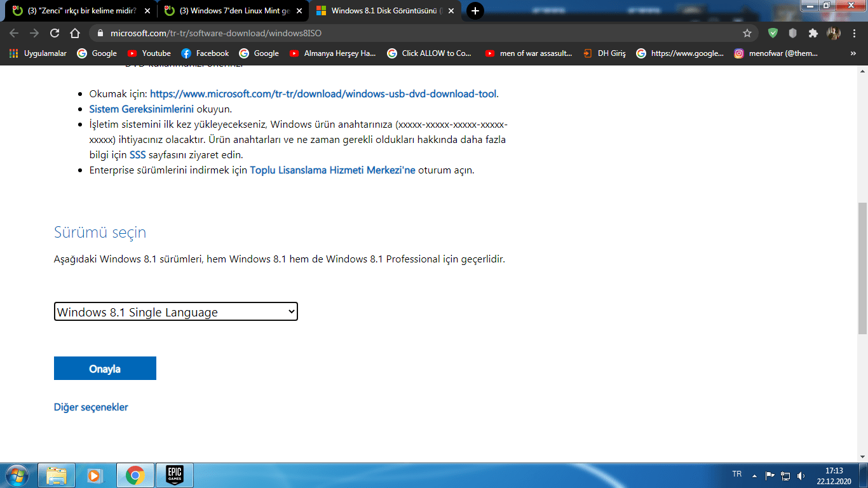
Task: Click the page vertical scrollbar thumb
Action: pos(862,268)
